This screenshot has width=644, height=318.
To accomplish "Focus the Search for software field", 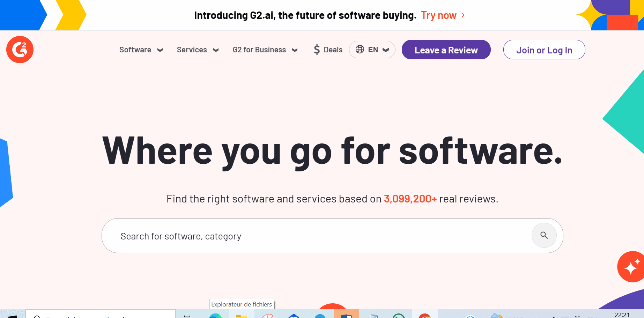I will click(x=314, y=236).
